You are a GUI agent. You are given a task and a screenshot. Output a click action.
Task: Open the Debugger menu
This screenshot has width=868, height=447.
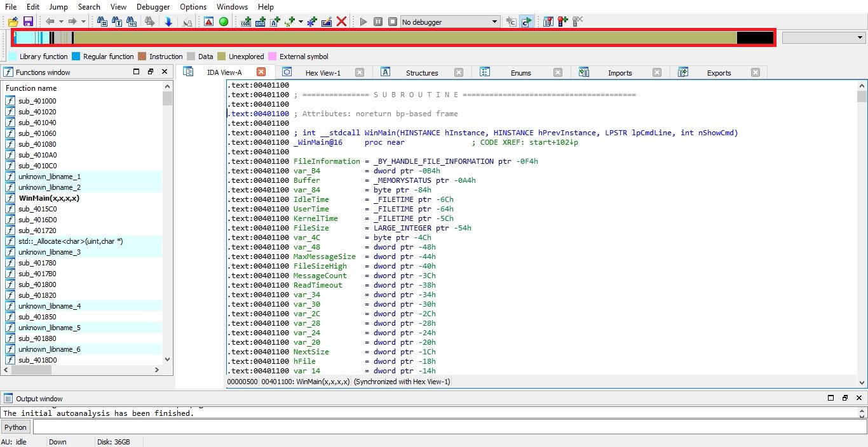(x=153, y=7)
